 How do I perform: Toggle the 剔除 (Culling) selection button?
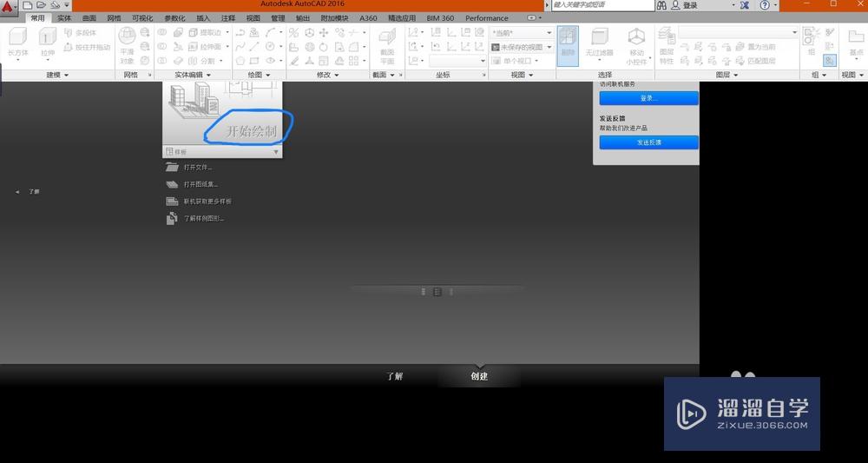[x=568, y=45]
